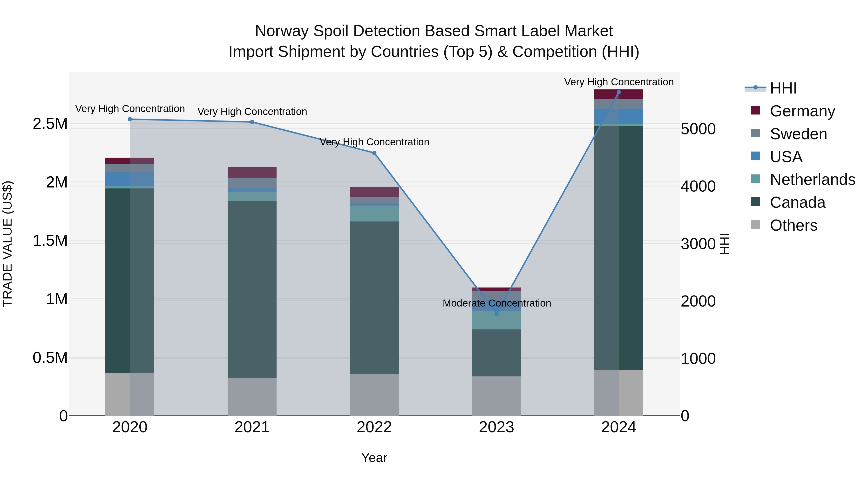Click the Netherlands segment of 2023 bar

[496, 320]
